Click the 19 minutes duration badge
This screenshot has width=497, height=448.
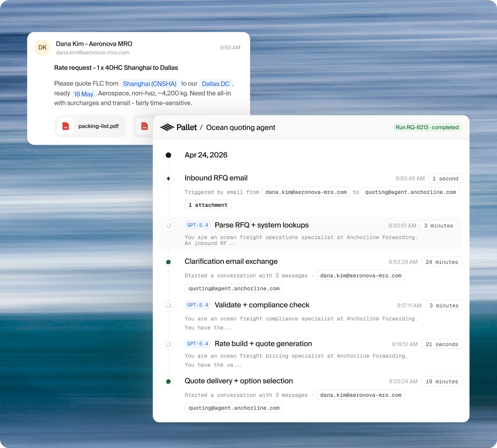tap(442, 381)
